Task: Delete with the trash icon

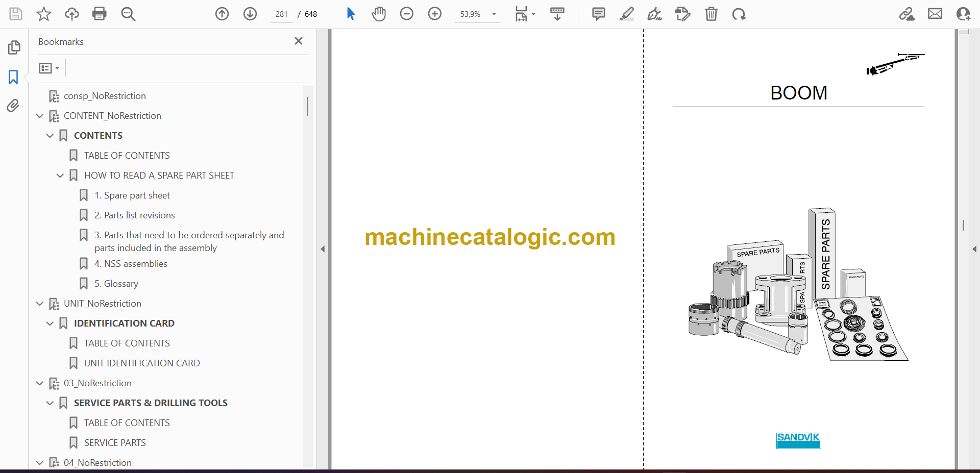Action: pos(711,14)
